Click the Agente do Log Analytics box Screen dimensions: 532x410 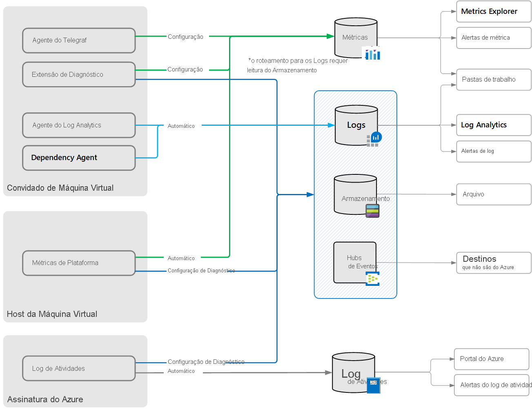coord(79,125)
